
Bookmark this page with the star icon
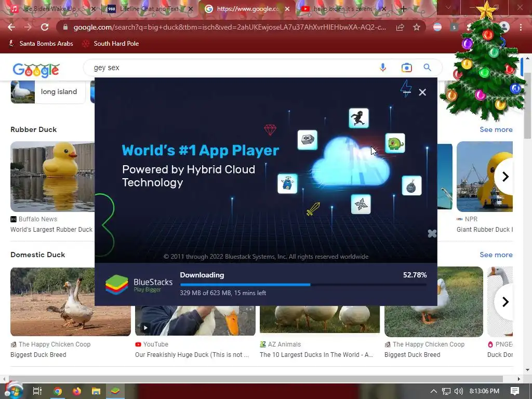[x=416, y=27]
